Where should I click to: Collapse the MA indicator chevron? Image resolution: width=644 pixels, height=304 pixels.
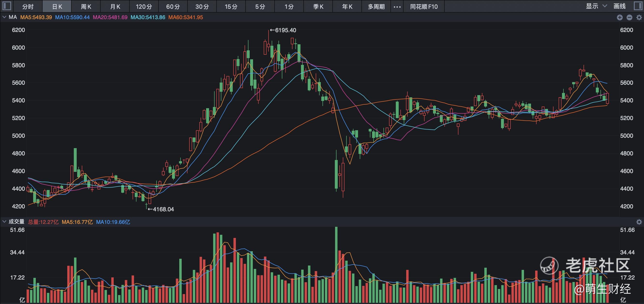click(4, 17)
